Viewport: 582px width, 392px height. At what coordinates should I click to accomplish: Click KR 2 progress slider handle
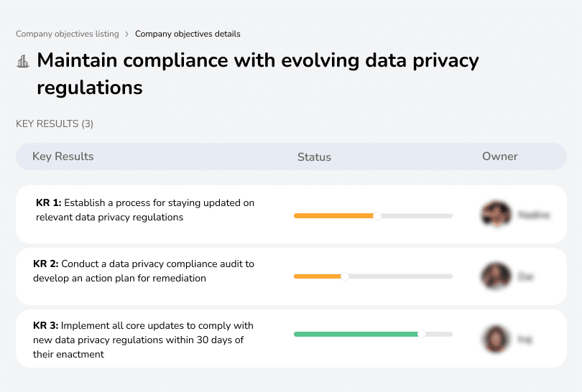coord(345,276)
